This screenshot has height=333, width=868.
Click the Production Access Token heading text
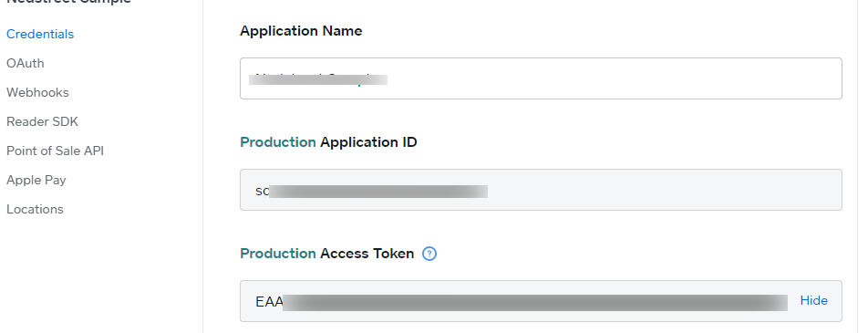pos(326,254)
